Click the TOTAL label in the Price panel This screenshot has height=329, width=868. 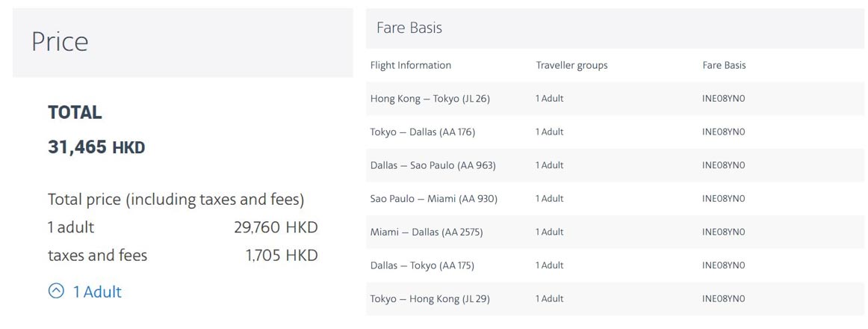75,113
